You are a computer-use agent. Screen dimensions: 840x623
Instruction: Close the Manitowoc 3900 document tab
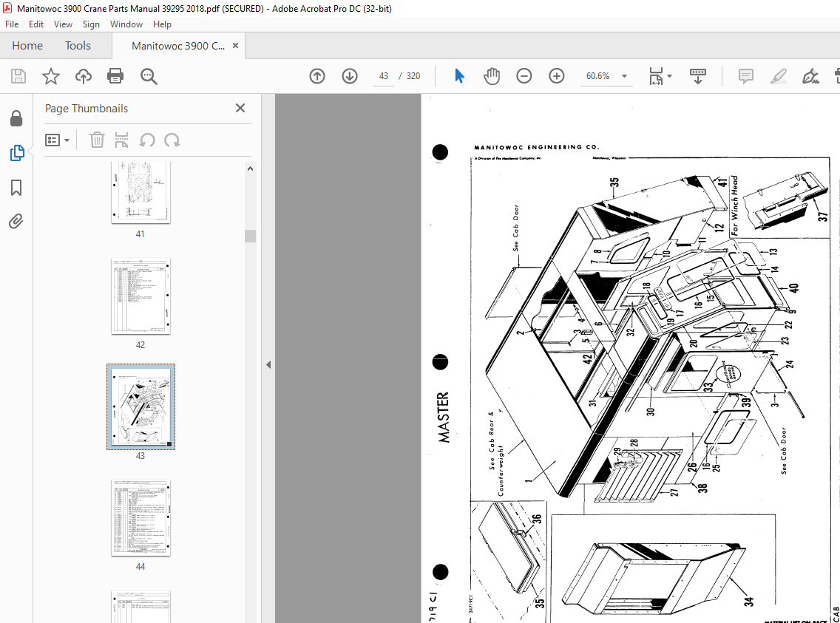[x=235, y=46]
